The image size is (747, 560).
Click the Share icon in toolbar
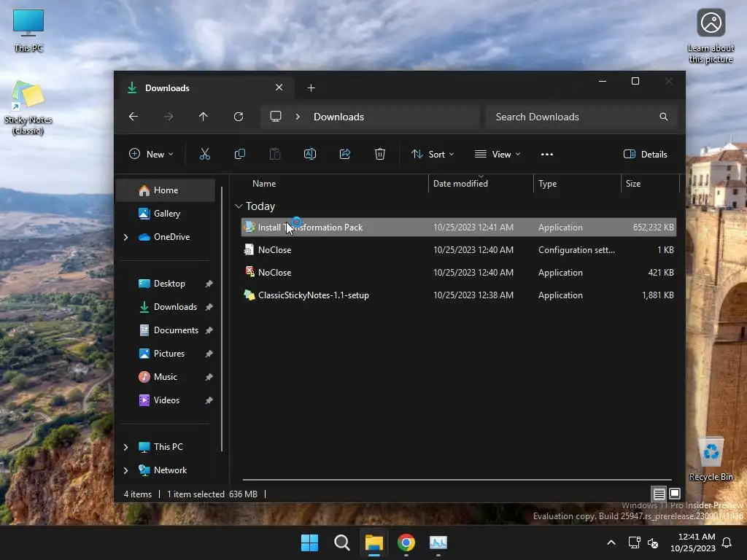click(x=345, y=154)
